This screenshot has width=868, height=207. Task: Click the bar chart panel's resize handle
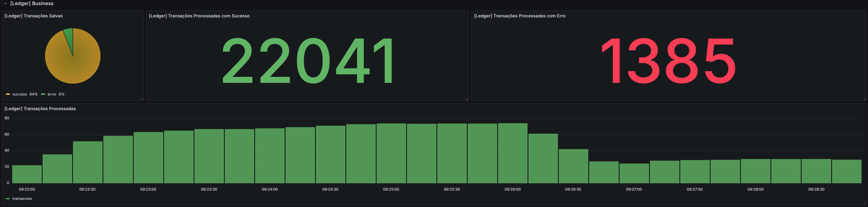click(x=865, y=204)
